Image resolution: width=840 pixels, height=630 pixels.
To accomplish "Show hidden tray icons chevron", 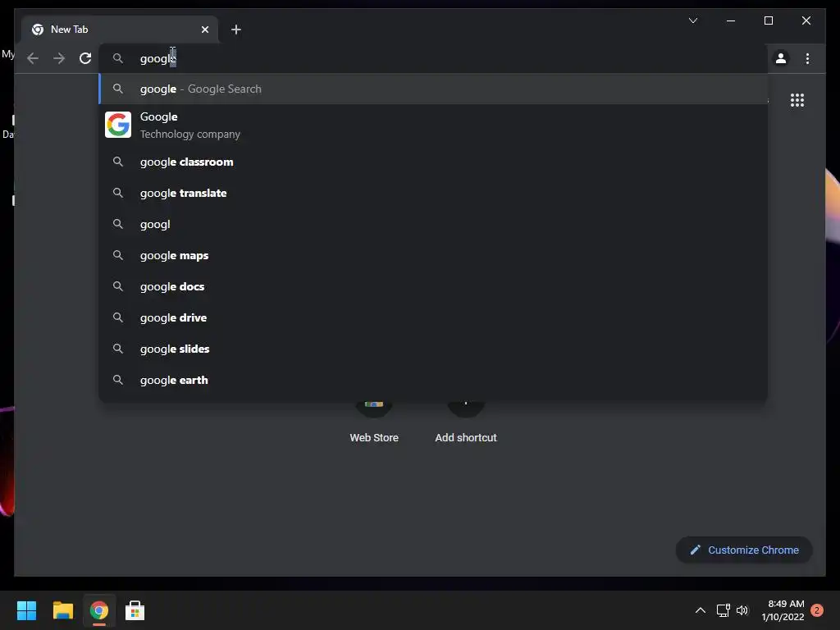I will [701, 610].
